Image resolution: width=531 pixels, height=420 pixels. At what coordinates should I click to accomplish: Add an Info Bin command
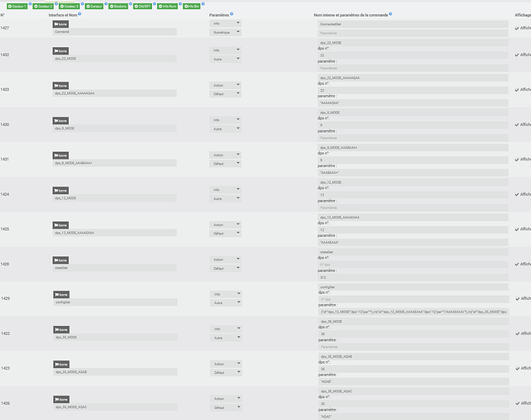[x=192, y=6]
